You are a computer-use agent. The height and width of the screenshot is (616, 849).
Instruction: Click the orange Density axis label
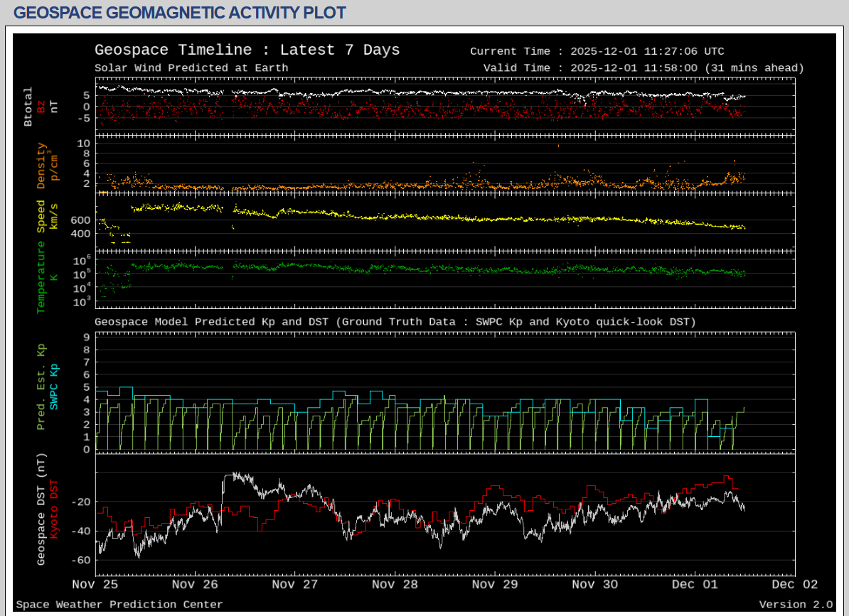point(41,166)
